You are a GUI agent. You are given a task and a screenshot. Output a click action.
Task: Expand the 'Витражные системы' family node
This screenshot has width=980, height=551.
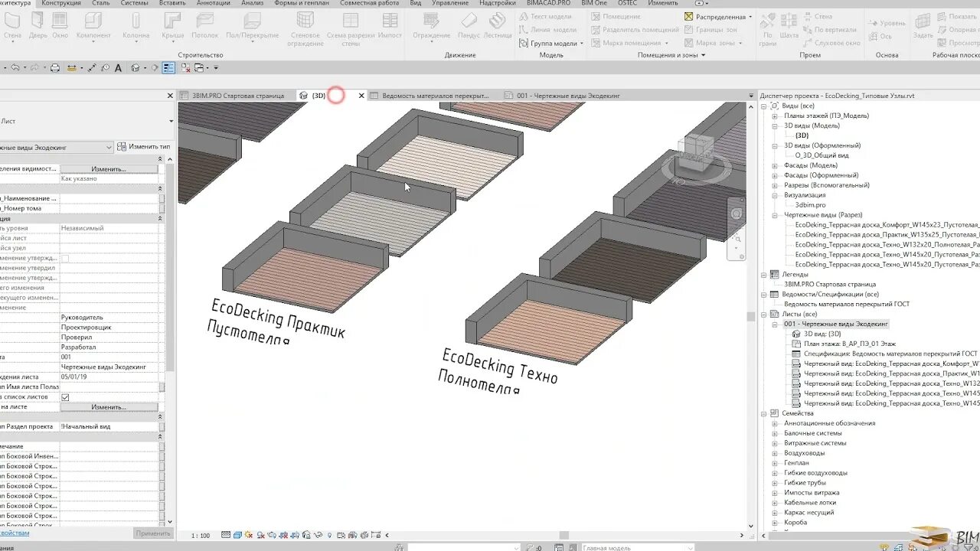click(x=775, y=443)
